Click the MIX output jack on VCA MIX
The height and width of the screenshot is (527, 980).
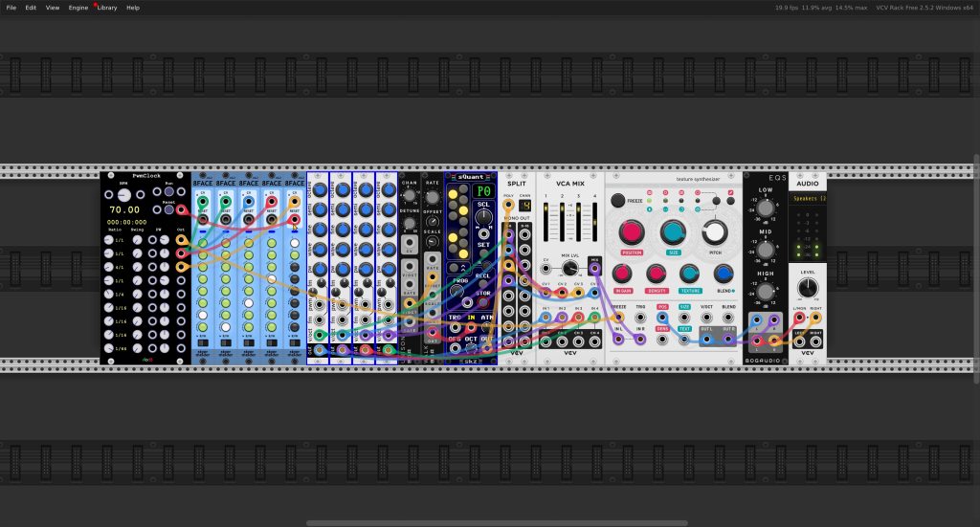point(594,269)
